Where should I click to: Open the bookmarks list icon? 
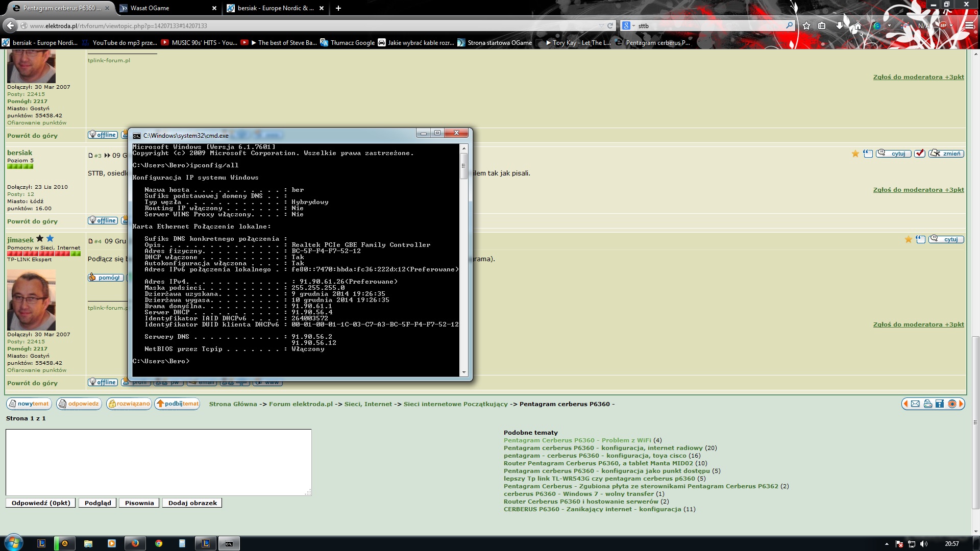click(822, 26)
